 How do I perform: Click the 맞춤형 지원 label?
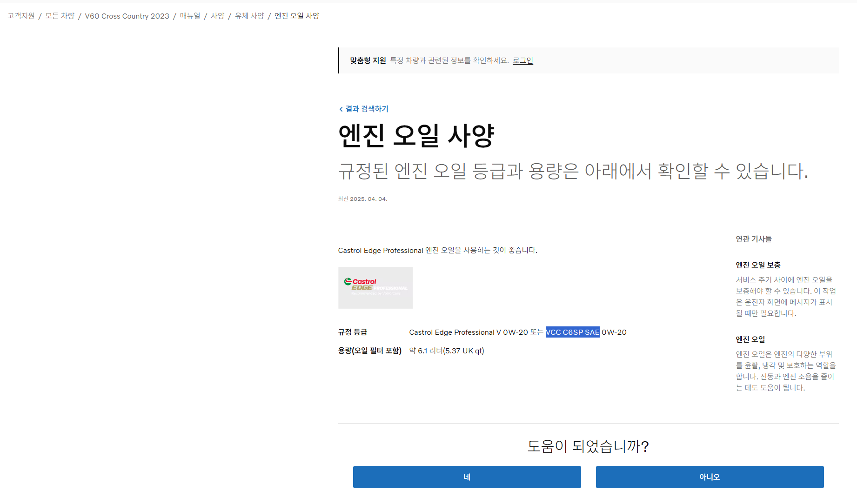coord(368,60)
